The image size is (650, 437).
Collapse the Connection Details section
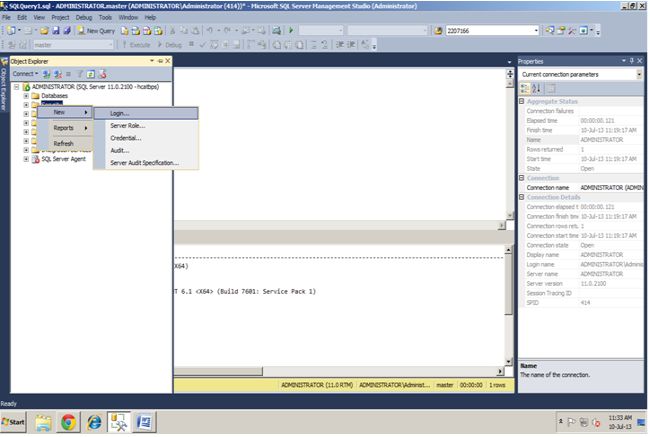pyautogui.click(x=522, y=197)
